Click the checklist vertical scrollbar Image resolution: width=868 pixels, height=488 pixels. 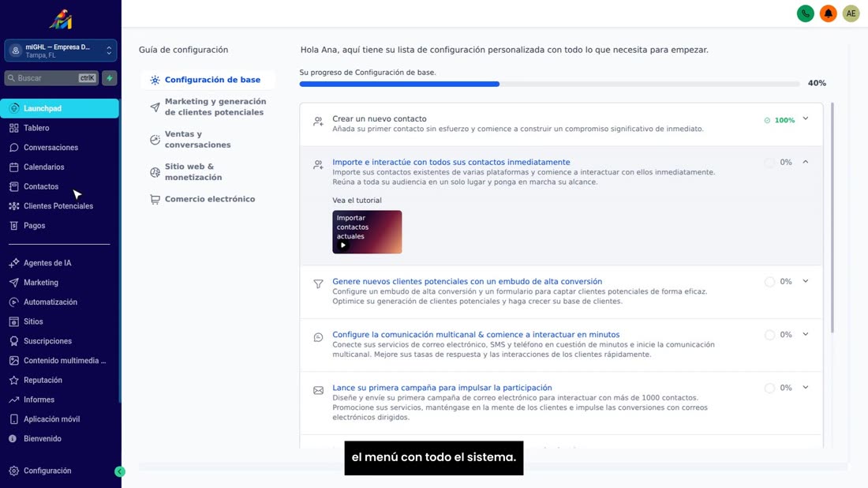point(832,217)
